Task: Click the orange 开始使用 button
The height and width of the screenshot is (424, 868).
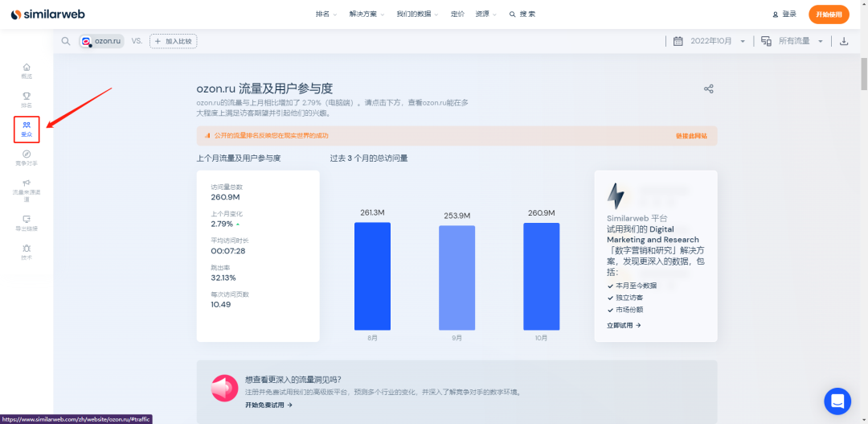Action: (x=829, y=14)
